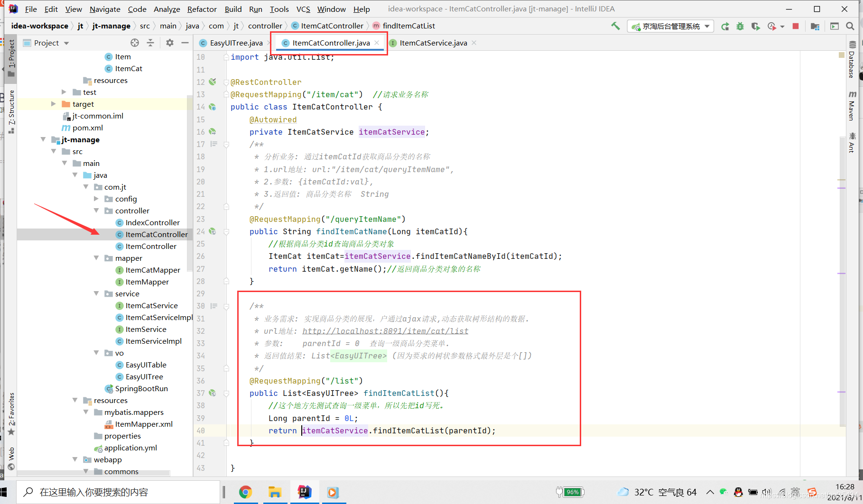This screenshot has height=504, width=863.
Task: Expand the target folder in the tree
Action: (54, 104)
